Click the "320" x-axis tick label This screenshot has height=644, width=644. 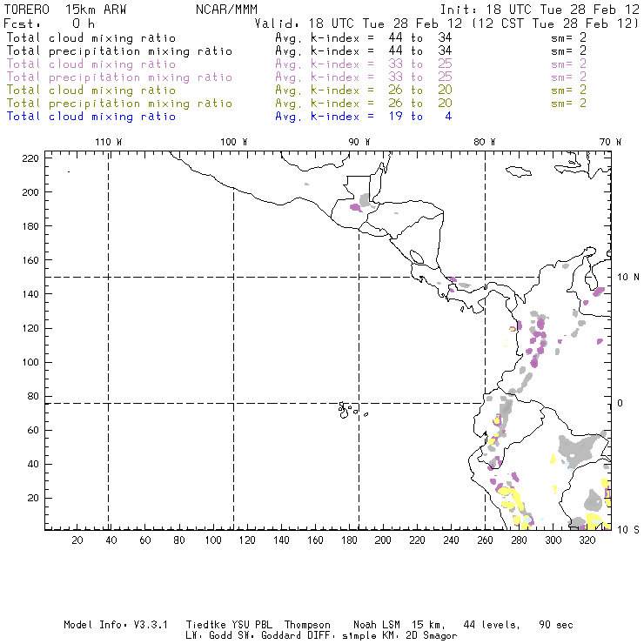587,540
